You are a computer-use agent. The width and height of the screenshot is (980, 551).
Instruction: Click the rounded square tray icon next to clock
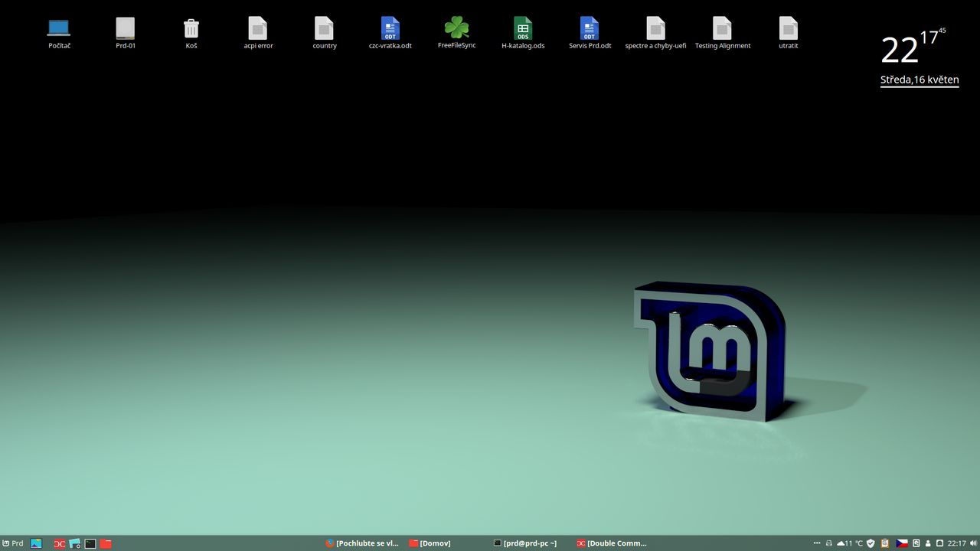(x=939, y=543)
